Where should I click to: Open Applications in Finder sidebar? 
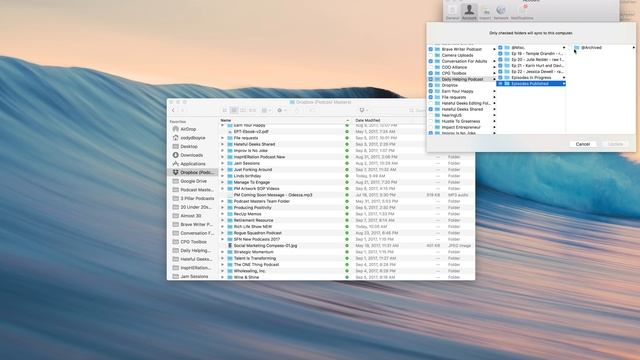pos(193,164)
